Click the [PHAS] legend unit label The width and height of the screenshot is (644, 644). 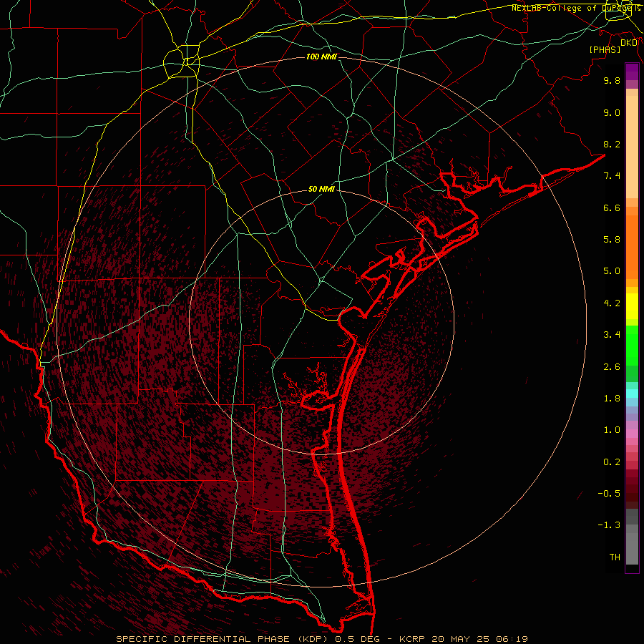(605, 49)
